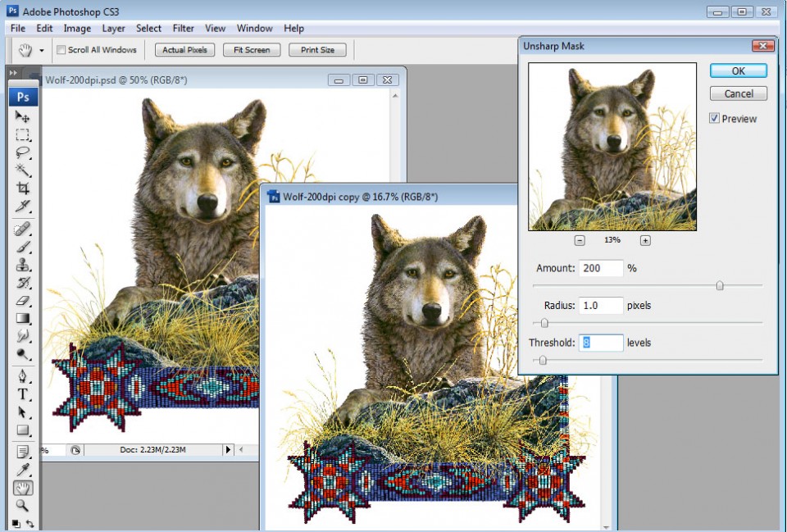Enable Scroll All Windows
This screenshot has width=787, height=532.
[x=61, y=50]
